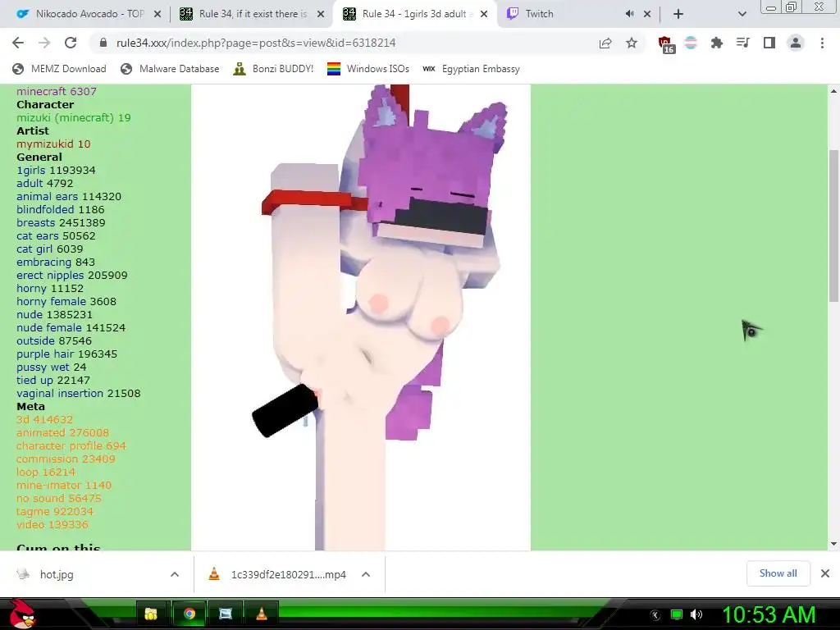Open the downloaded hot.jpg file
This screenshot has width=840, height=630.
click(x=57, y=574)
